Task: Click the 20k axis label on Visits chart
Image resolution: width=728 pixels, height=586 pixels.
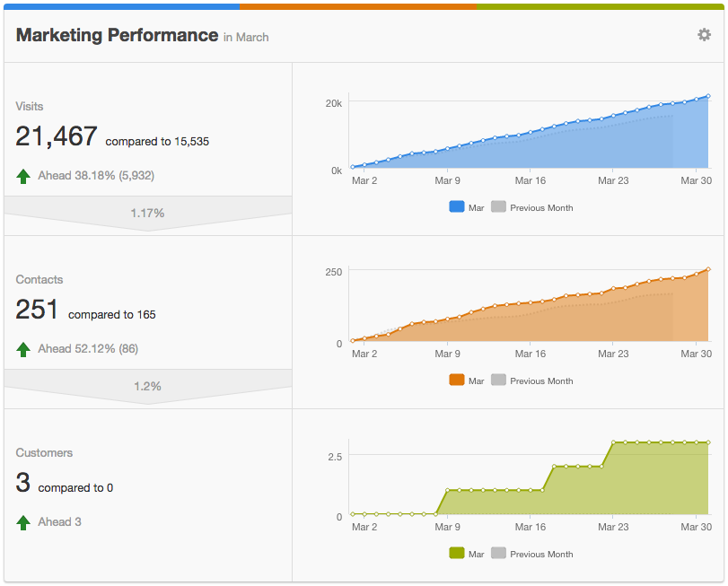Action: tap(334, 103)
